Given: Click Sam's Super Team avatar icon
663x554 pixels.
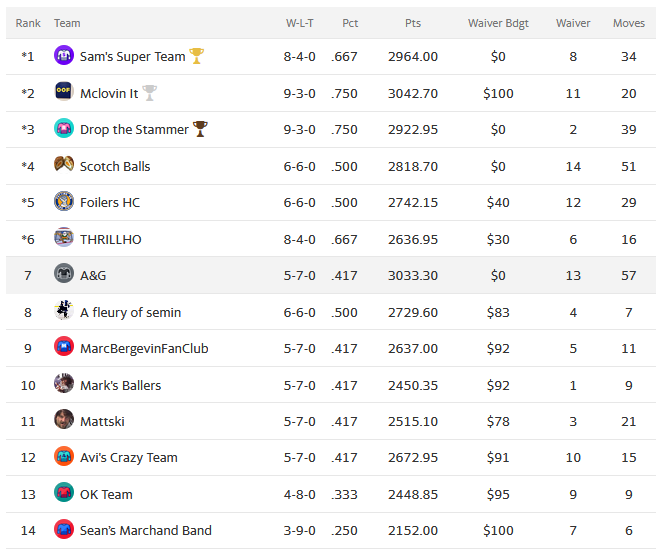Looking at the screenshot, I should coord(64,56).
